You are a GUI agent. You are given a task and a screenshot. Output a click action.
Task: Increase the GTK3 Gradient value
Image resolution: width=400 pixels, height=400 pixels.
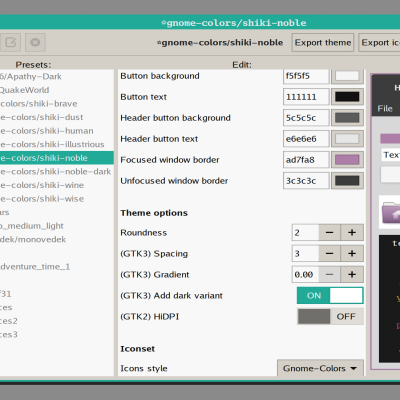click(x=352, y=275)
